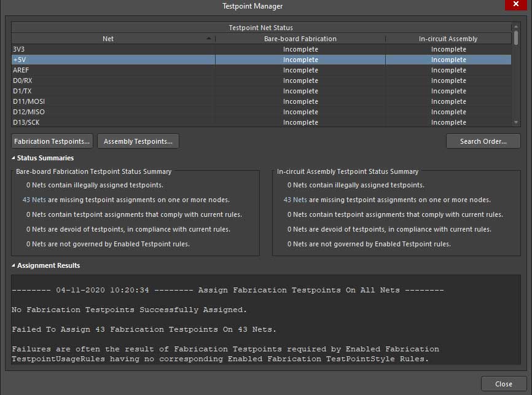
Task: Collapse the Status Summaries section
Action: (14, 158)
